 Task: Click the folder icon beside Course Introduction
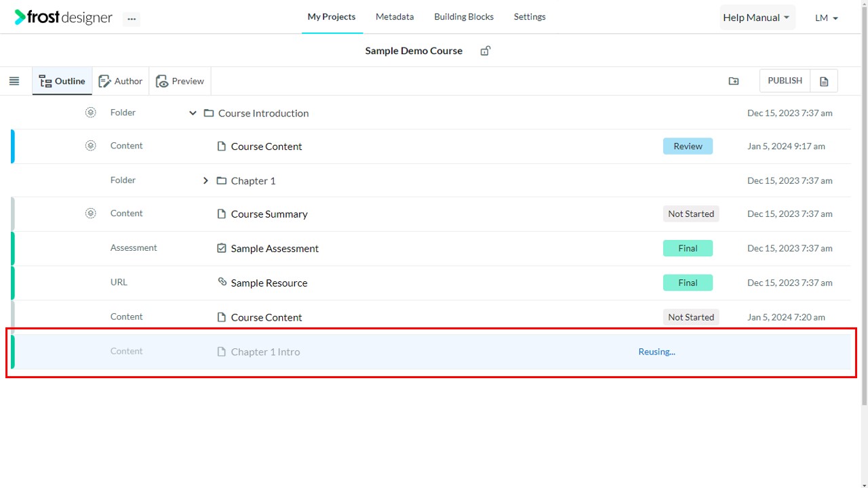209,113
